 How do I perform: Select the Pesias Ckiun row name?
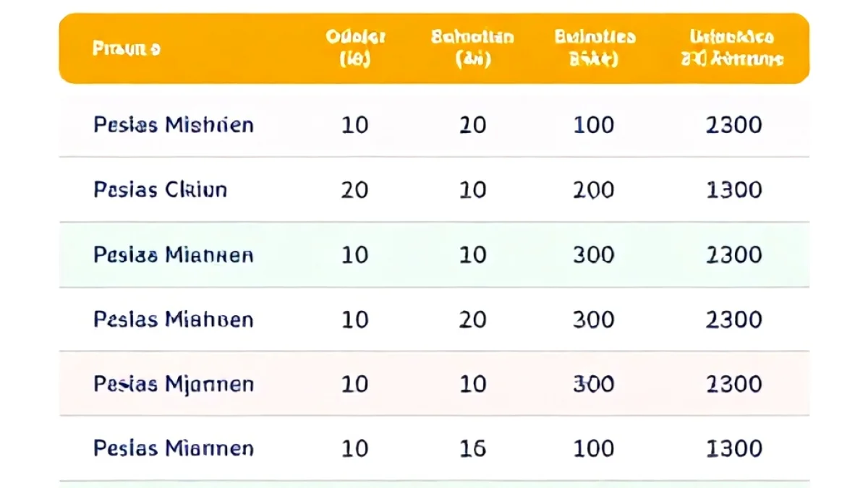click(x=161, y=189)
